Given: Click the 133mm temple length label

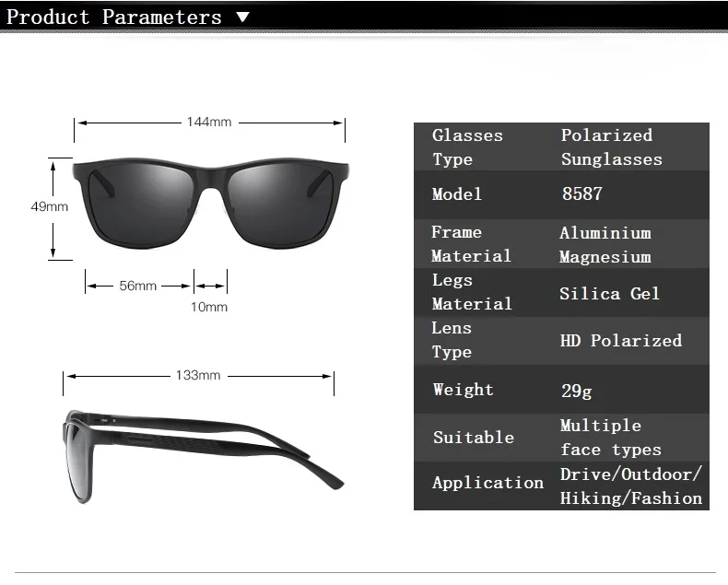Looking at the screenshot, I should pyautogui.click(x=198, y=375).
